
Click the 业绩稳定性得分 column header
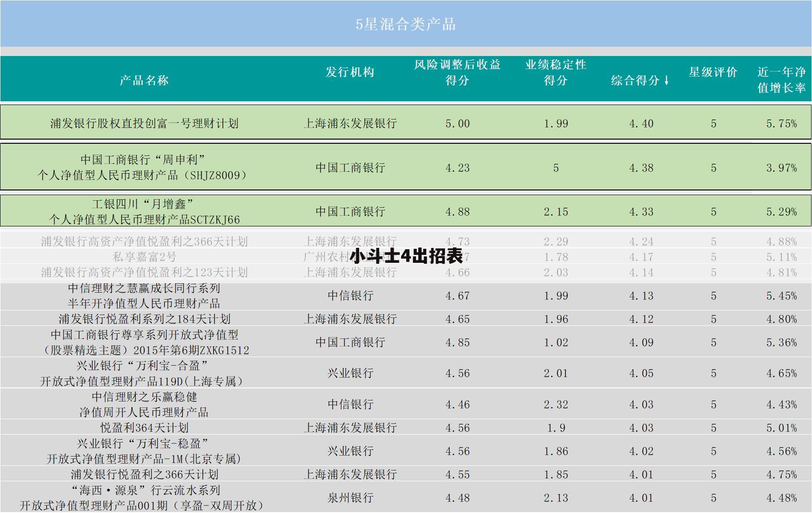tap(555, 72)
